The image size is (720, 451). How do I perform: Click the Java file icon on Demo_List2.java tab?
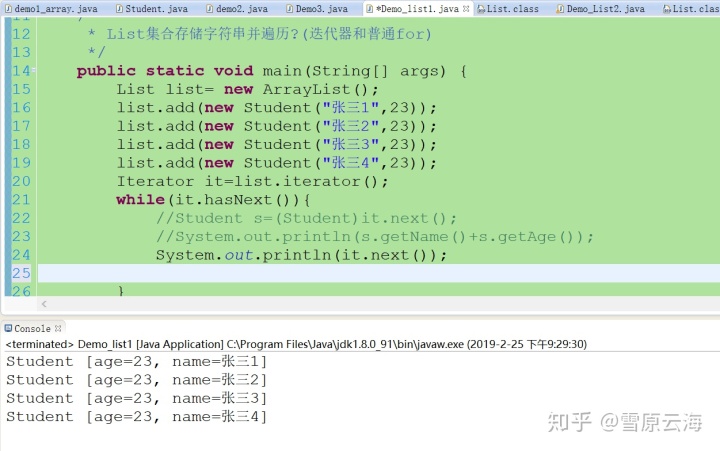(x=560, y=8)
